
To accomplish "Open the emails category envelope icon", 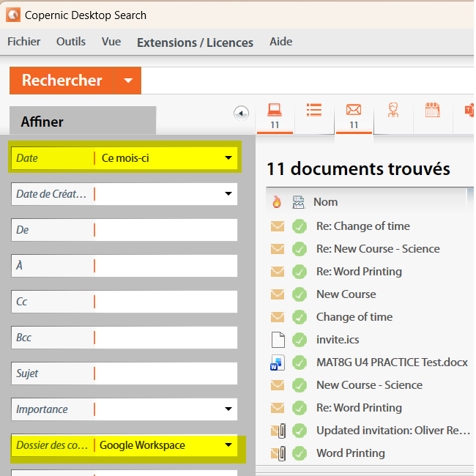I will (x=354, y=111).
